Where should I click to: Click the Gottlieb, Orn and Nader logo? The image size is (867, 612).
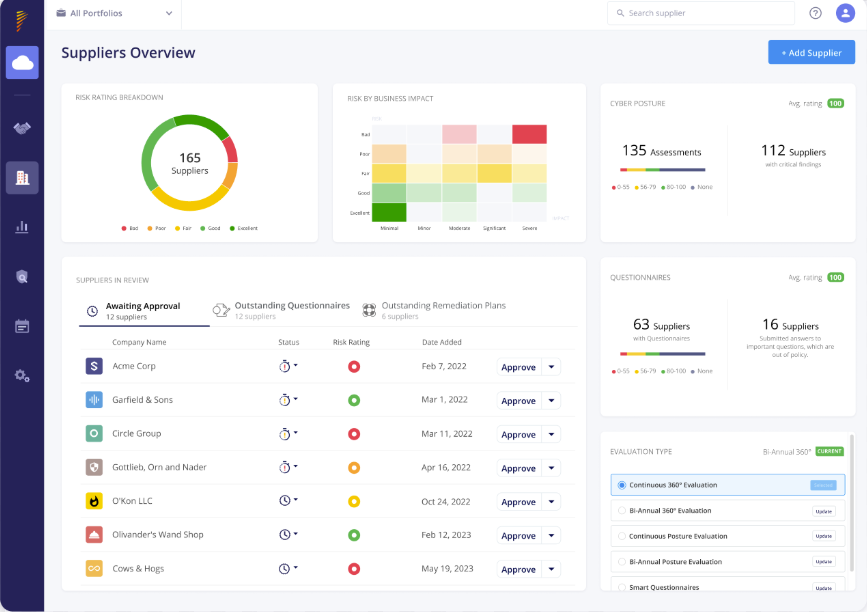[x=94, y=467]
